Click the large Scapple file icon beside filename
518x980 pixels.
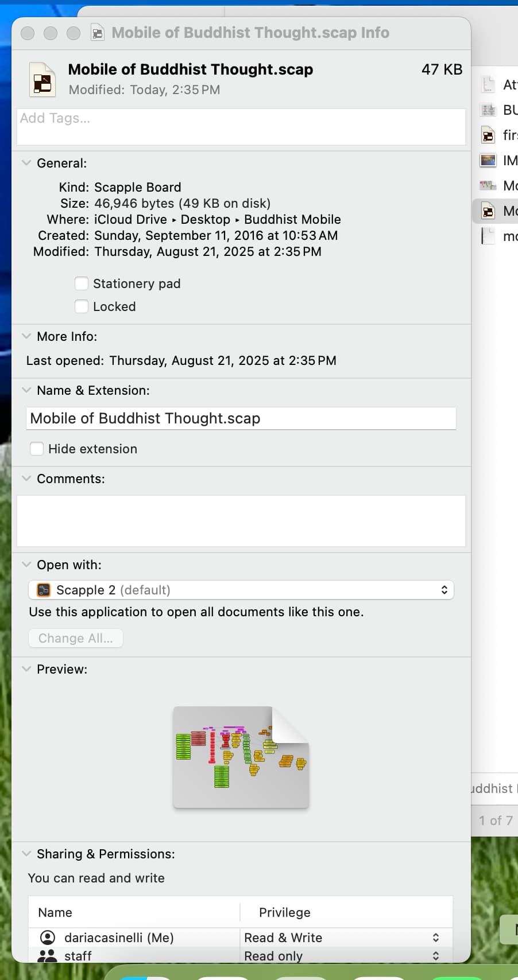coord(42,80)
